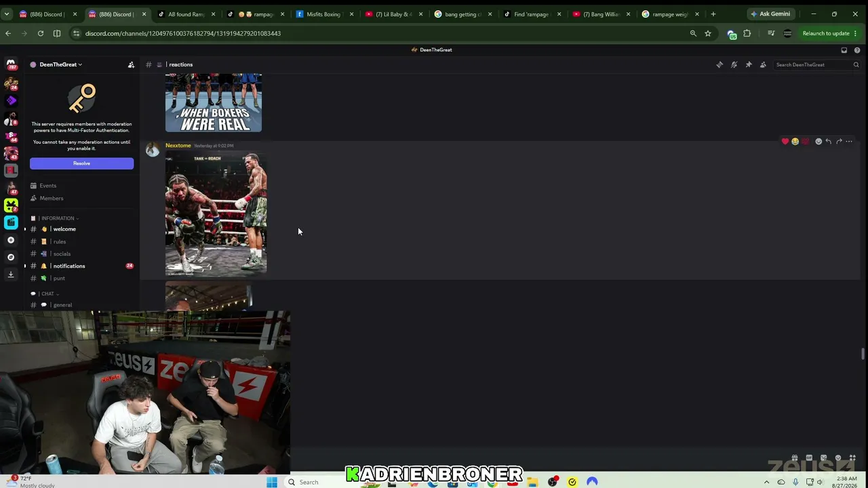Open the Threads icon in channel header
The width and height of the screenshot is (868, 488).
719,64
